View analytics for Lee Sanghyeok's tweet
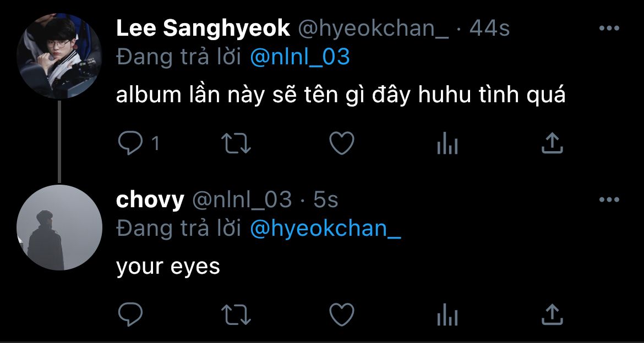Screen dimensions: 644x343 447,144
